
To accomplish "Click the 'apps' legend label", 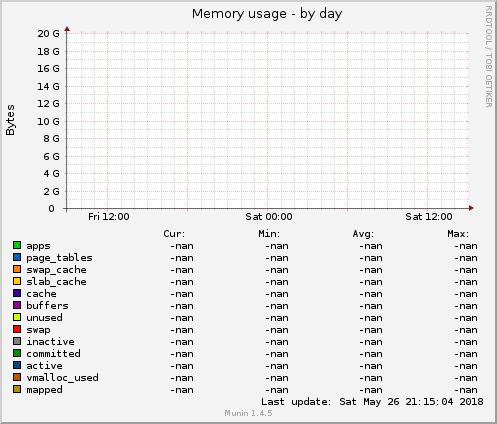I will [38, 246].
